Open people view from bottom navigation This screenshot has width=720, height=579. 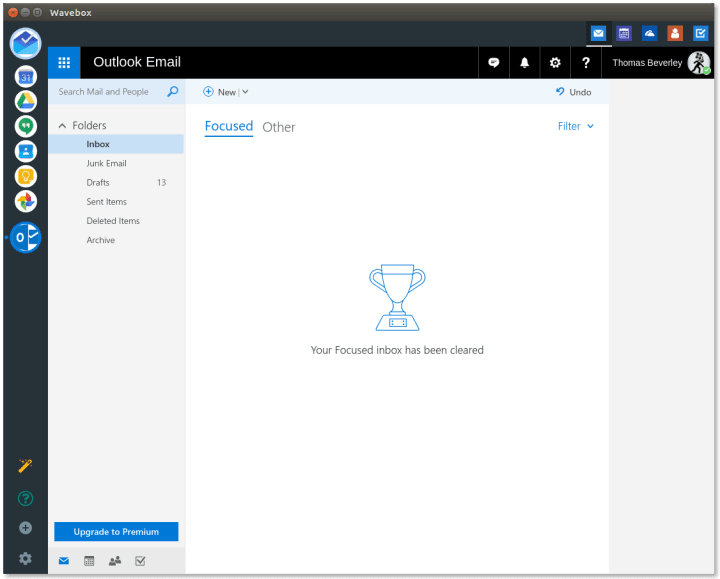tap(115, 561)
